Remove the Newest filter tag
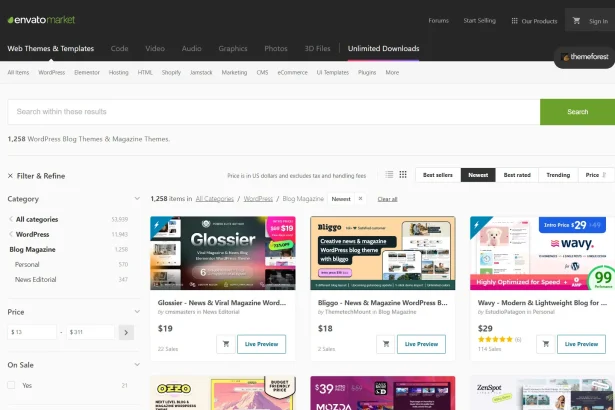Image resolution: width=615 pixels, height=410 pixels. (x=360, y=199)
